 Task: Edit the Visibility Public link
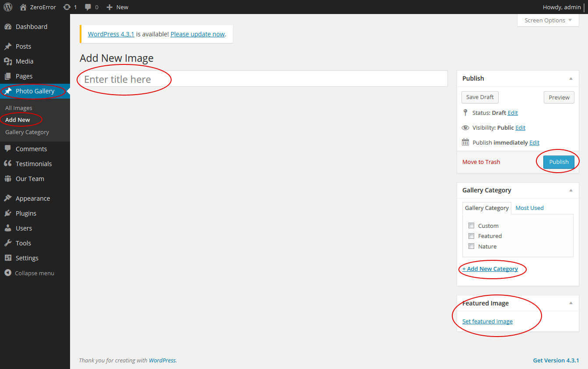(520, 128)
